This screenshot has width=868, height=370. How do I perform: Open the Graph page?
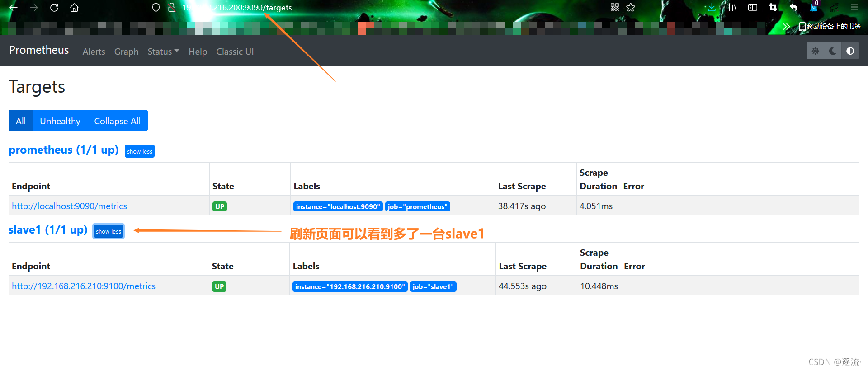click(126, 52)
